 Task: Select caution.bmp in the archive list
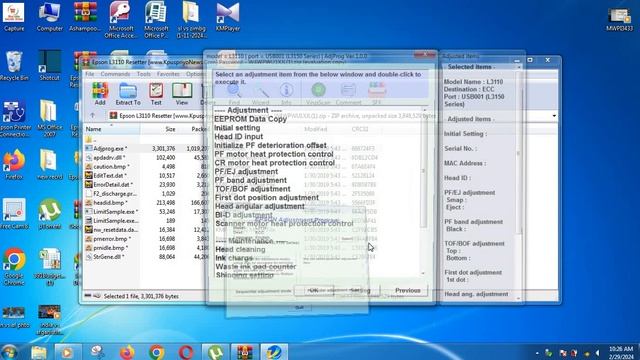coord(111,167)
